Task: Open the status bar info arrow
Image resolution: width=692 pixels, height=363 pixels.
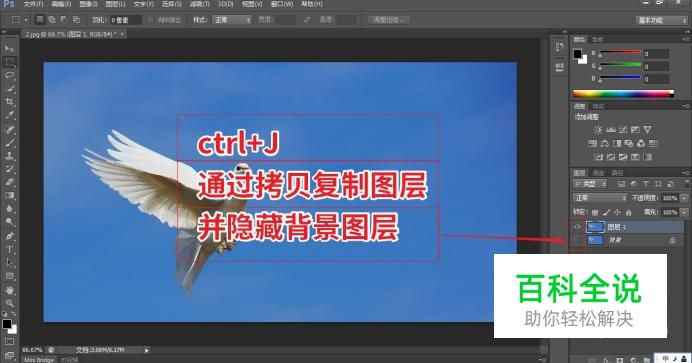Action: pyautogui.click(x=147, y=350)
